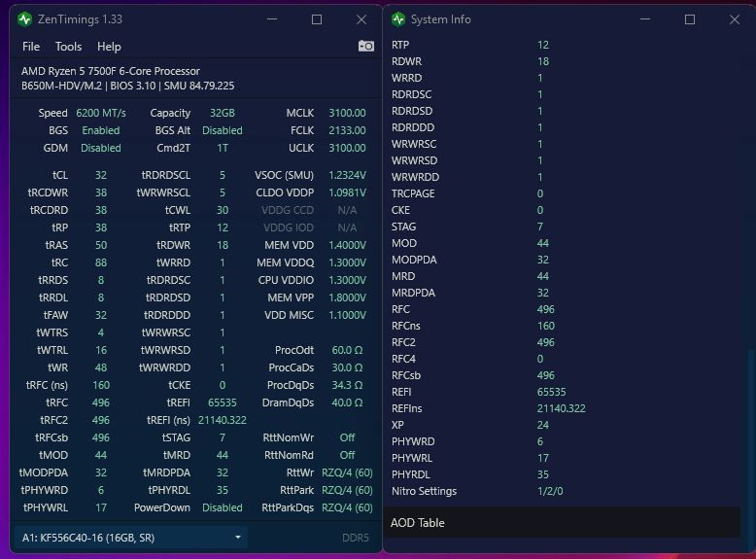The width and height of the screenshot is (756, 559).
Task: Click the tWR value 48
Action: coord(101,367)
